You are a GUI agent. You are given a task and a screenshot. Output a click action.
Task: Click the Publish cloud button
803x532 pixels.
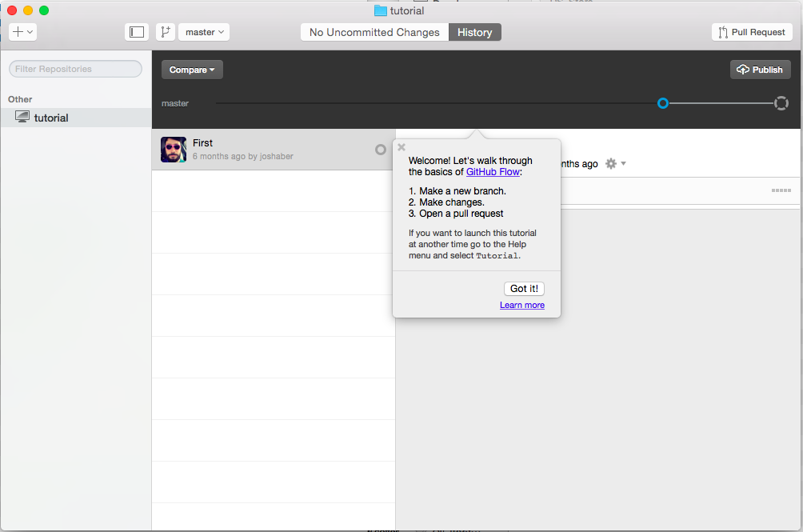[760, 70]
